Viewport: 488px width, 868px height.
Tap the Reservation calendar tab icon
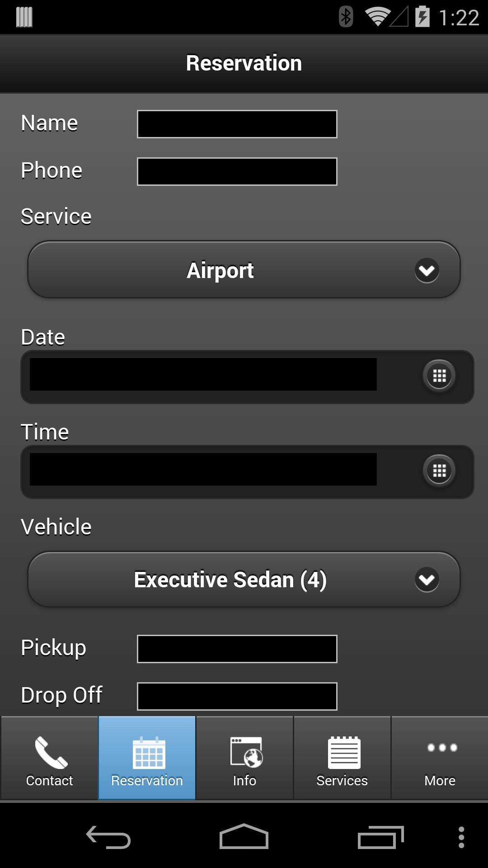point(148,753)
